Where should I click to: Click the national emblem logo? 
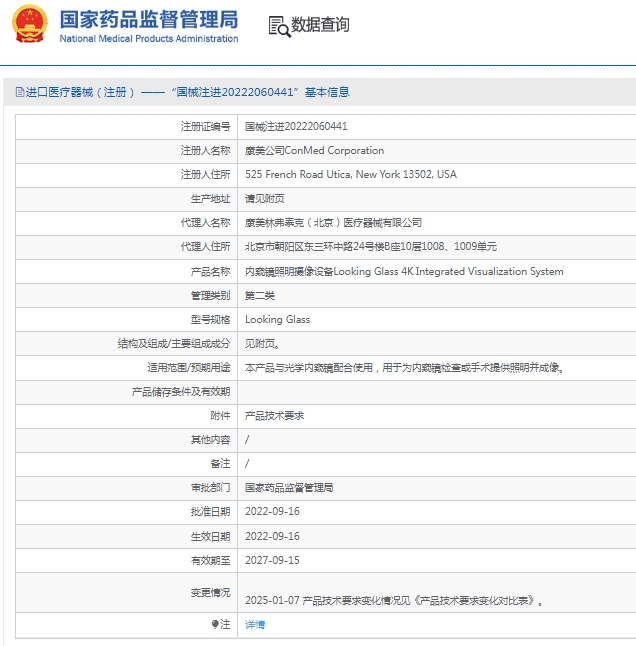pos(29,24)
